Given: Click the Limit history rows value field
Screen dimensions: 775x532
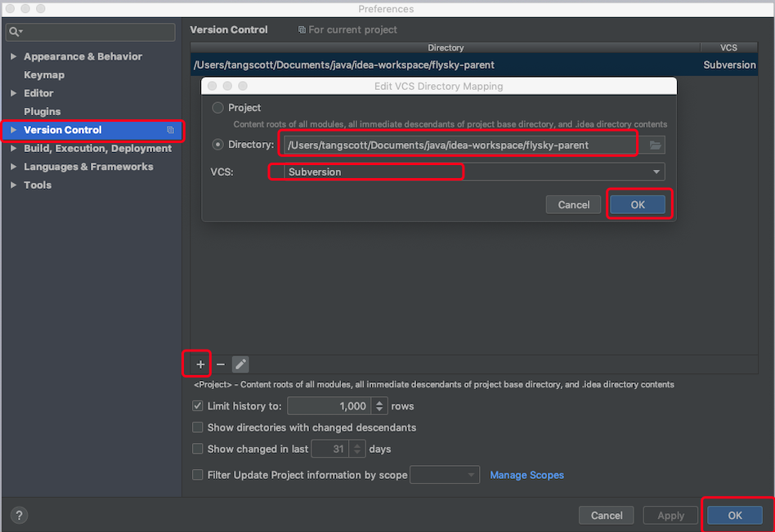Looking at the screenshot, I should (329, 406).
